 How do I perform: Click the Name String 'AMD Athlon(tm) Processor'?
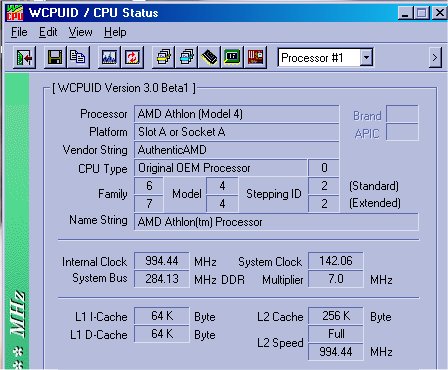pyautogui.click(x=276, y=222)
